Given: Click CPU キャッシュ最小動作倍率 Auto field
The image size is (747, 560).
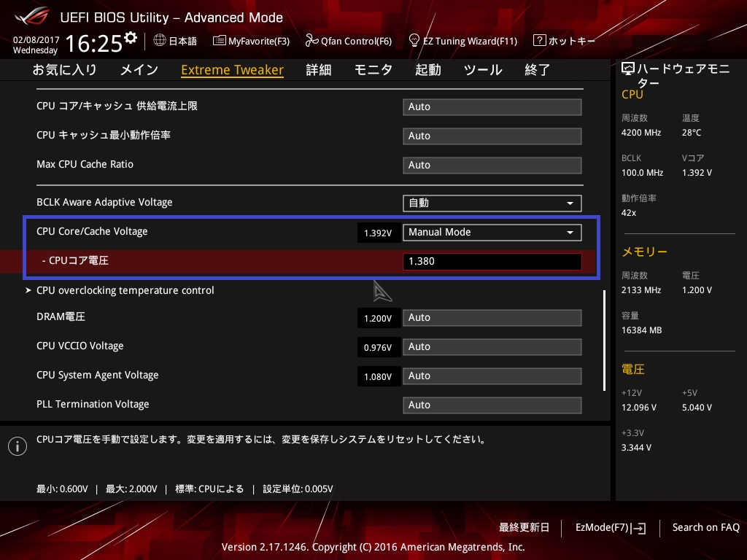Looking at the screenshot, I should (492, 136).
